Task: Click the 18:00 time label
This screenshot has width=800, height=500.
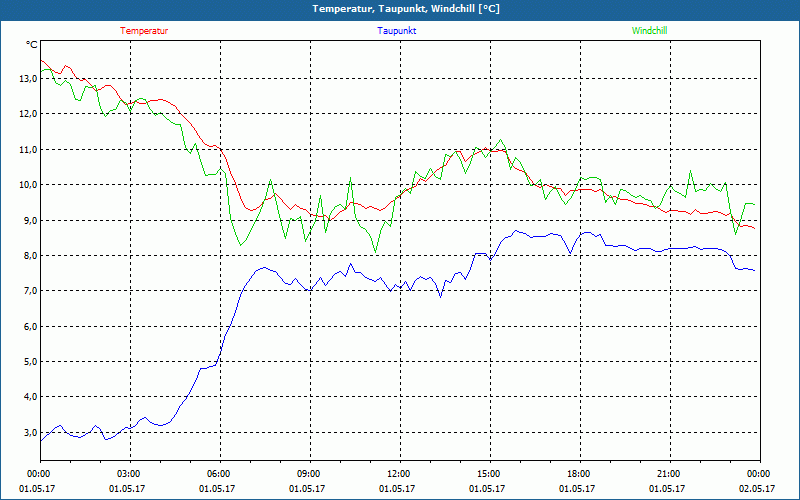Action: pyautogui.click(x=580, y=474)
